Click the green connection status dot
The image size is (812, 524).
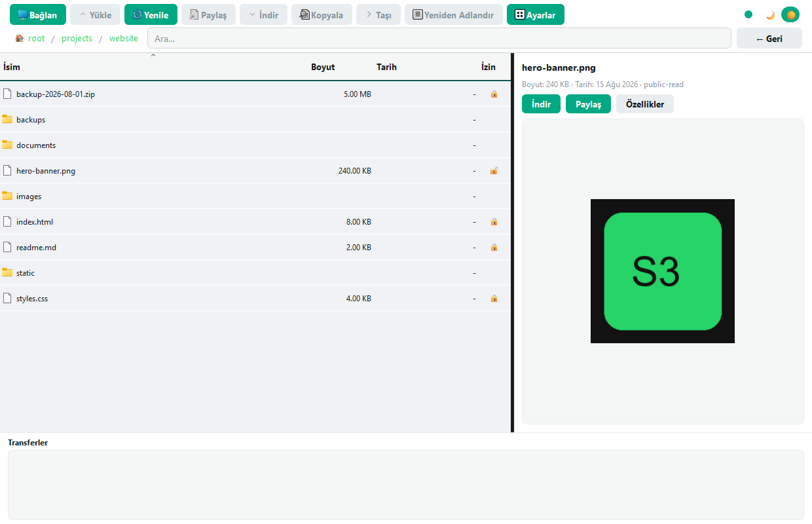coord(748,14)
